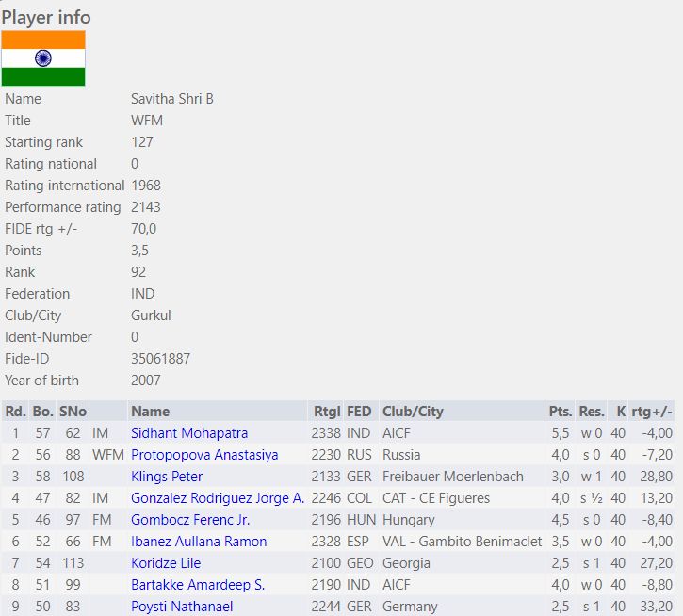Click the Name column header
Image resolution: width=683 pixels, height=616 pixels.
(x=151, y=412)
